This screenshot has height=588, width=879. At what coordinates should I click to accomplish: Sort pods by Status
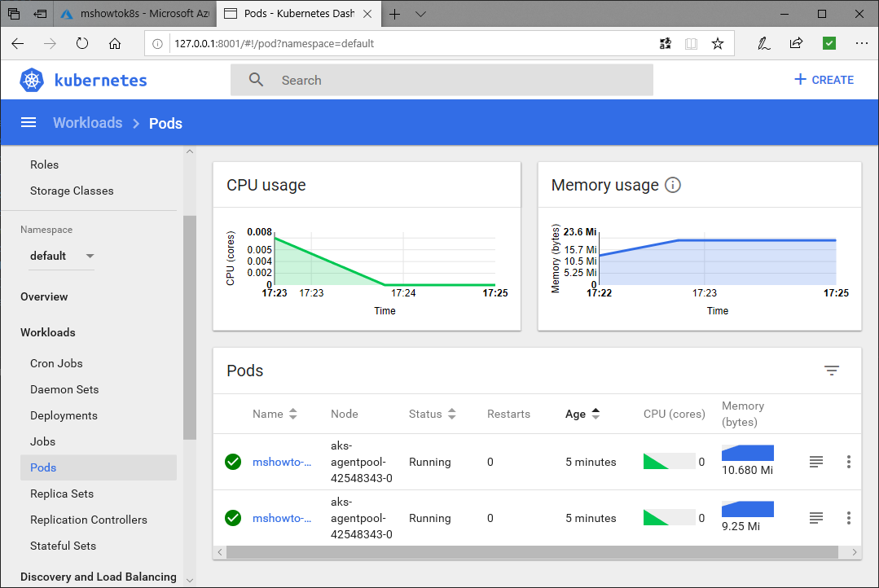[x=433, y=415]
